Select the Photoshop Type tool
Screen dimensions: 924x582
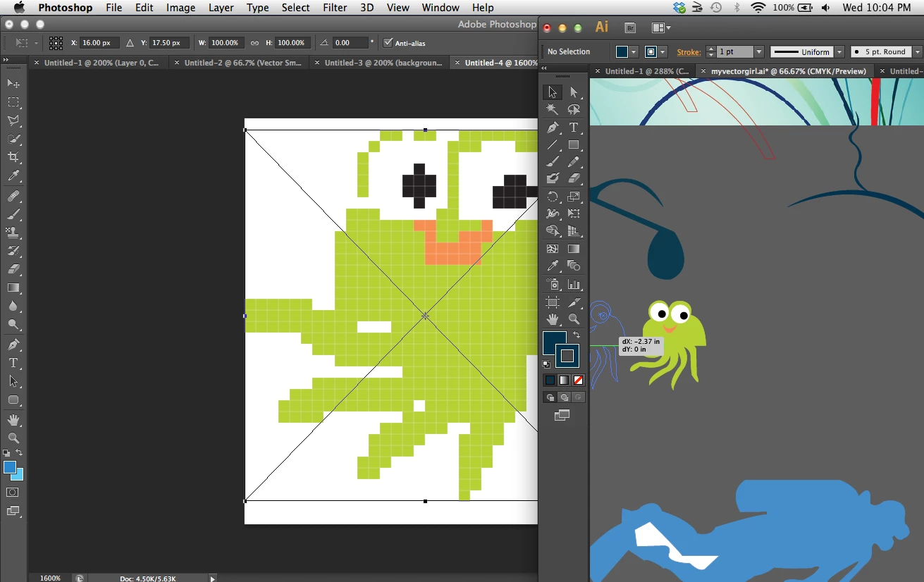coord(13,363)
